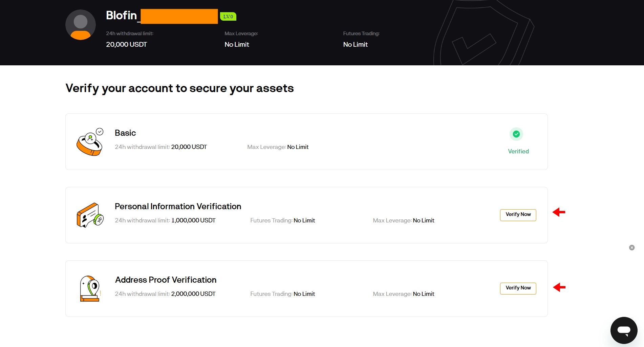Click Verify Now for Personal Information Verification
This screenshot has height=347, width=644.
pyautogui.click(x=518, y=215)
